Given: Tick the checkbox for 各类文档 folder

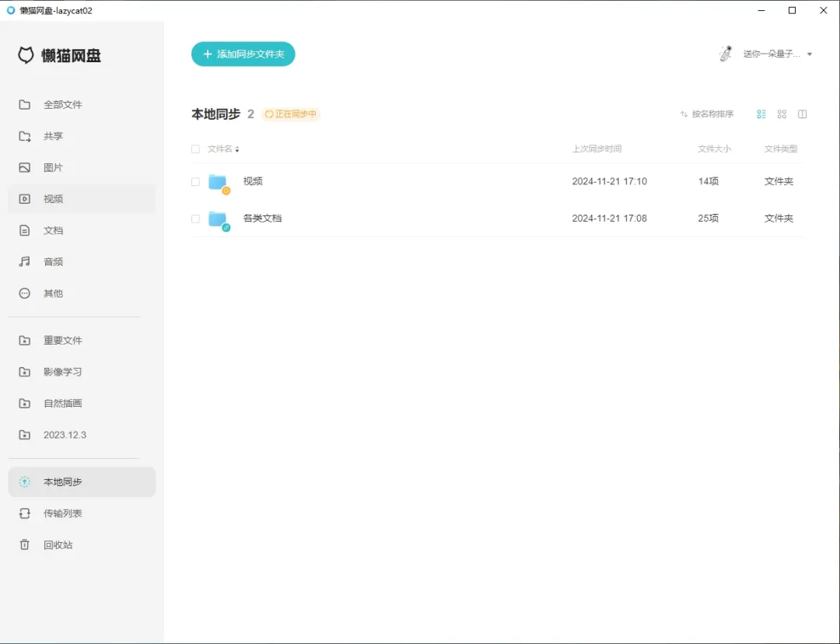Looking at the screenshot, I should (195, 219).
